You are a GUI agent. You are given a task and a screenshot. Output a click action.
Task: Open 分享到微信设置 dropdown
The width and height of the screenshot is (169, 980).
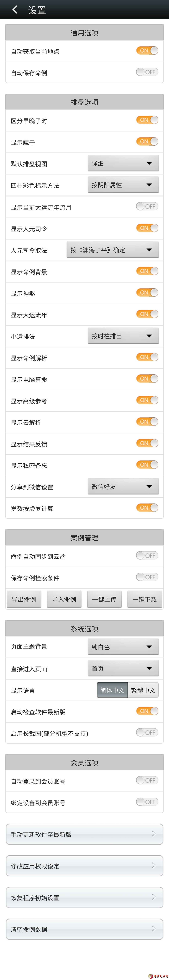[123, 487]
